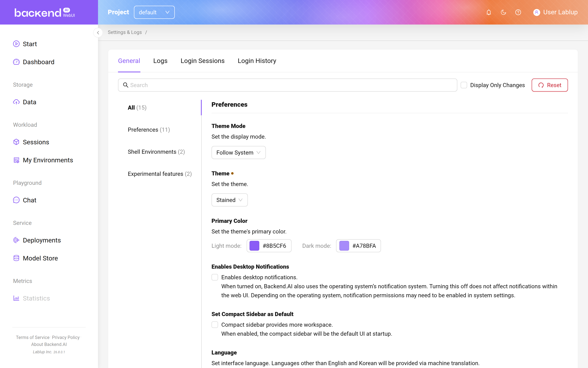Viewport: 588px width, 368px height.
Task: Expand the Theme Mode Follow System dropdown
Action: [x=238, y=153]
